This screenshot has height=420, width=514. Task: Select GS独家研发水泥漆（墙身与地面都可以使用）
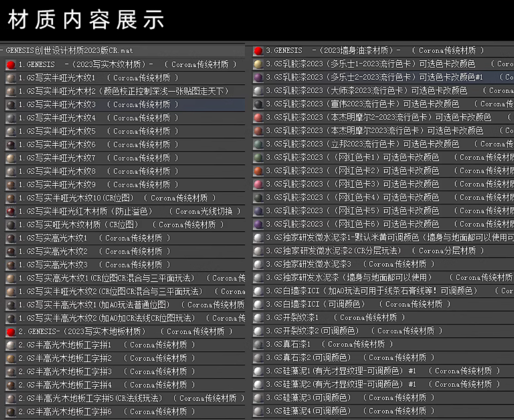(x=383, y=278)
